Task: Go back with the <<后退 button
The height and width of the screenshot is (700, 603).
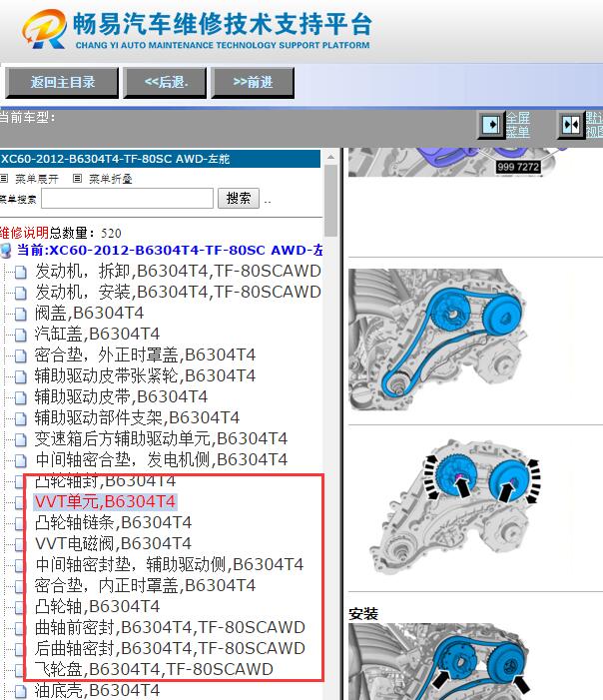Action: click(x=165, y=82)
